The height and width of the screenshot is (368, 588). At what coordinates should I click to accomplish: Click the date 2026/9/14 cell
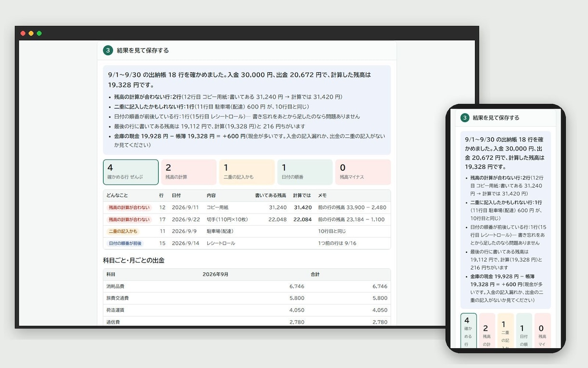click(x=185, y=244)
